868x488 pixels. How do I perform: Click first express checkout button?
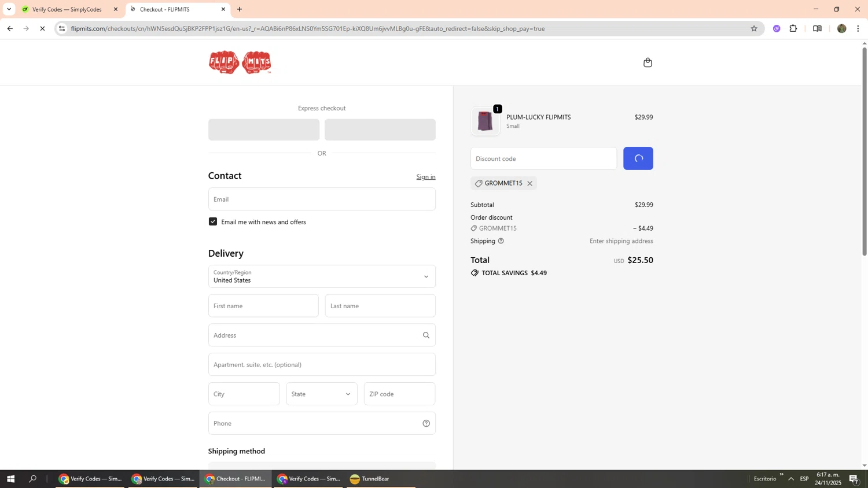click(x=264, y=130)
